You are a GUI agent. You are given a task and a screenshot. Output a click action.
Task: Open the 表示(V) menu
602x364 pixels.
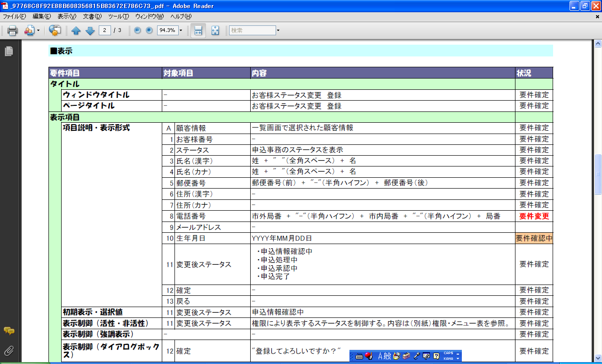(x=67, y=16)
